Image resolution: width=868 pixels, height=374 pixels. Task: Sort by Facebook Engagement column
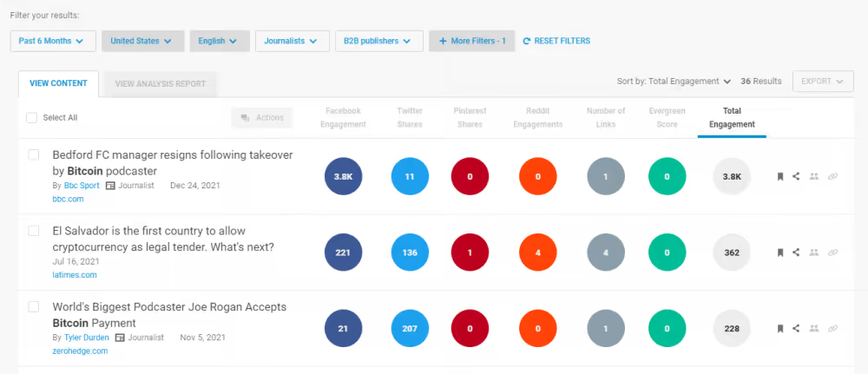tap(343, 118)
